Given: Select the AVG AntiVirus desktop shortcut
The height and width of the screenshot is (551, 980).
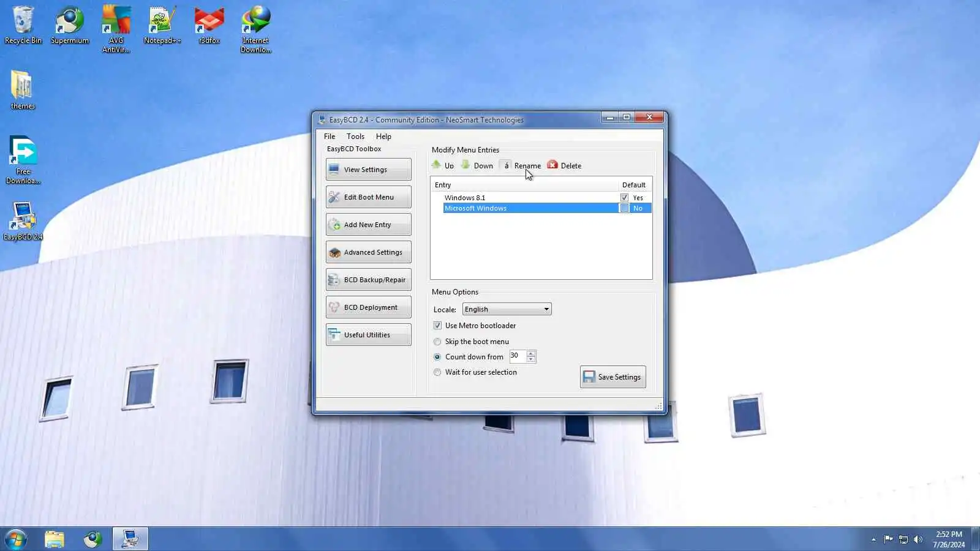Looking at the screenshot, I should tap(116, 29).
